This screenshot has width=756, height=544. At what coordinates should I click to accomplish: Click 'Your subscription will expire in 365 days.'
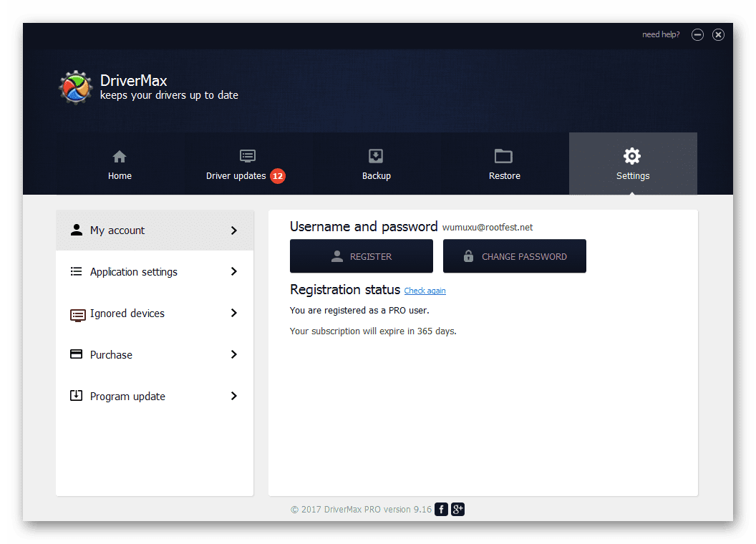coord(373,331)
